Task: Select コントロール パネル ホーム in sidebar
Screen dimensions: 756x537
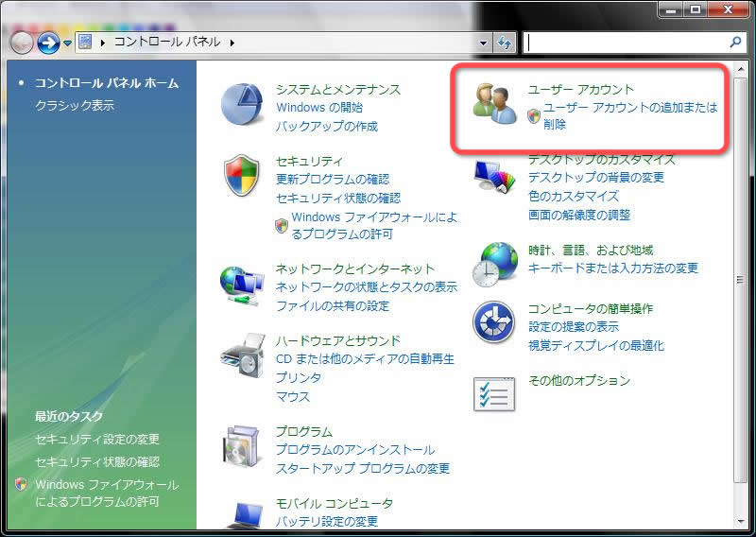Action: coord(107,83)
